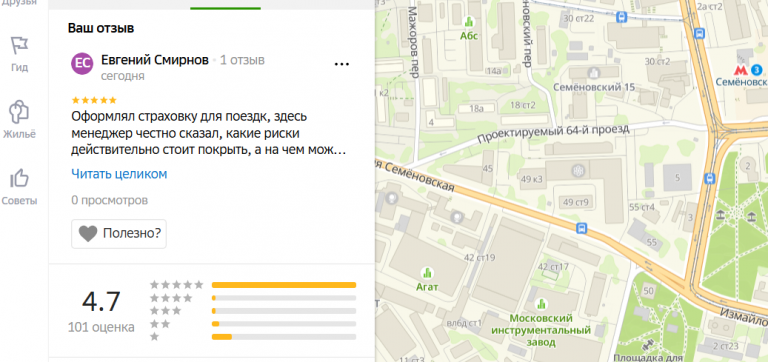
Task: Click the heart icon in Полезно button
Action: (x=88, y=234)
